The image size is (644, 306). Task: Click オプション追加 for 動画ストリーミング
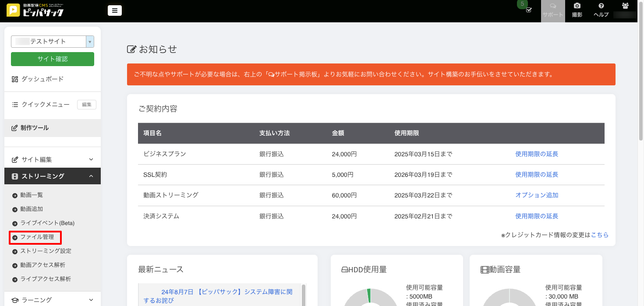click(x=537, y=195)
